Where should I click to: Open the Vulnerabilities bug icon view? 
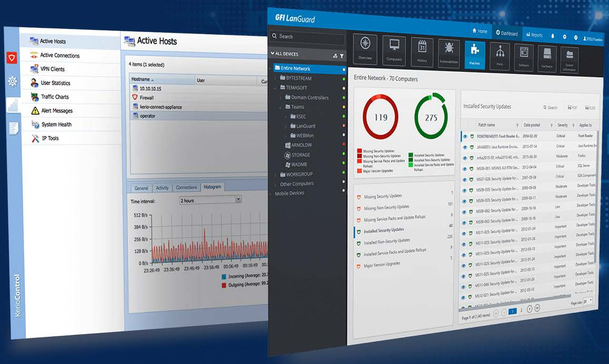tap(449, 53)
